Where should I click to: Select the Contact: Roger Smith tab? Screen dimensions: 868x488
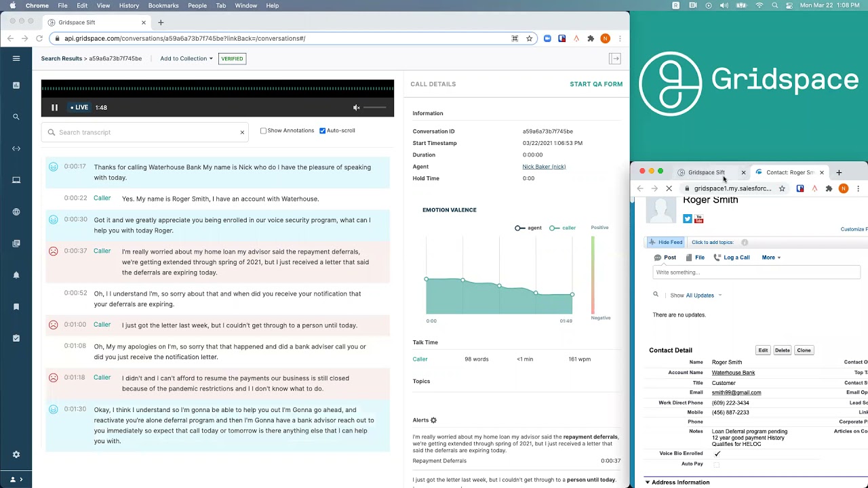(789, 172)
